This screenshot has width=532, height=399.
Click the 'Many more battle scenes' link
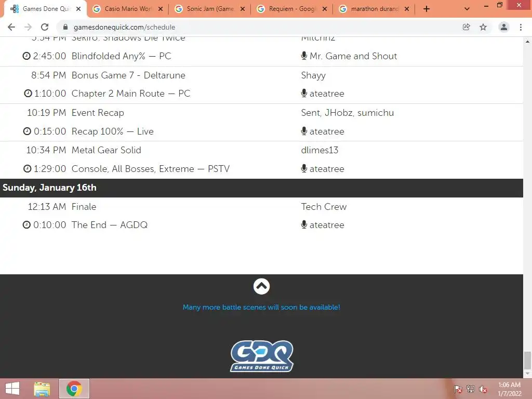click(x=261, y=308)
